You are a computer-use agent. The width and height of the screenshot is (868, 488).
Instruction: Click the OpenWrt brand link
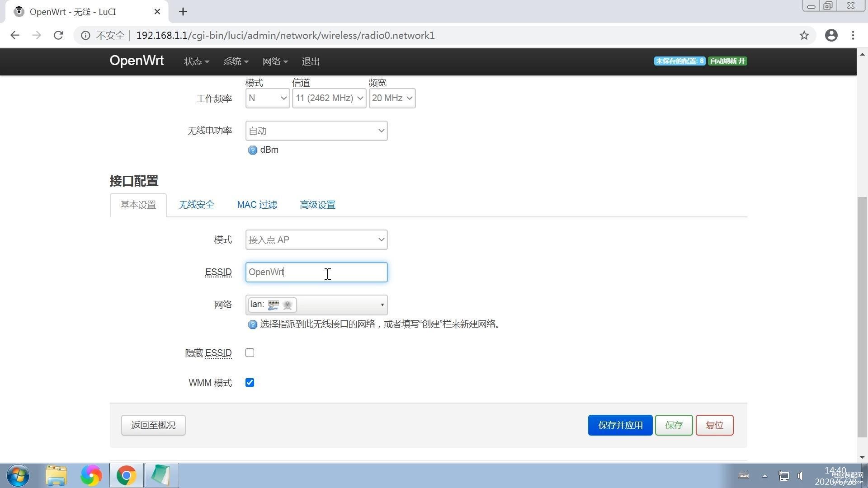137,61
